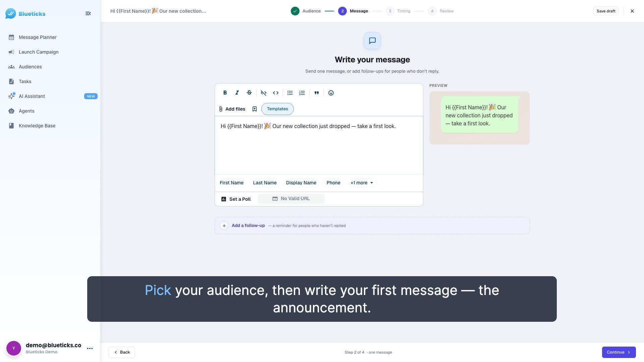Go Back to previous step

pyautogui.click(x=122, y=352)
